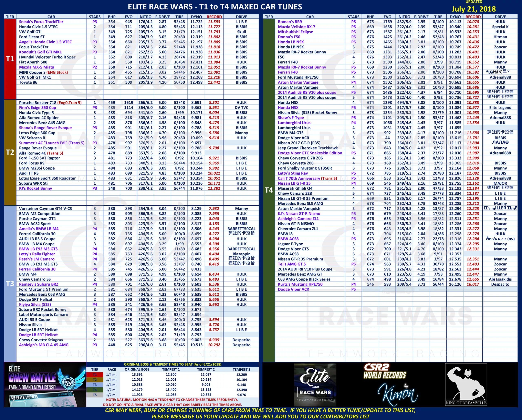522x420 pixels.
Task: Click the 'Porsche Boxster 718' T2 entry
Action: [50, 102]
